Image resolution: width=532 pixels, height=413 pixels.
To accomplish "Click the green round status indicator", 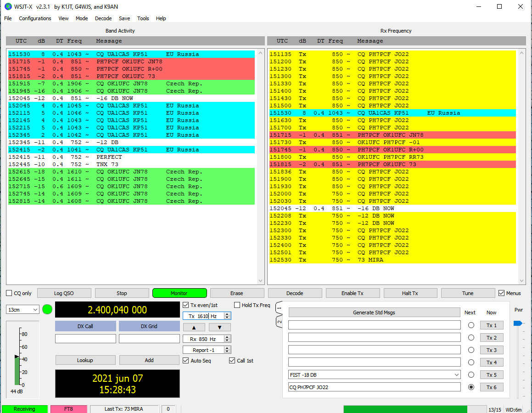I will [x=47, y=310].
